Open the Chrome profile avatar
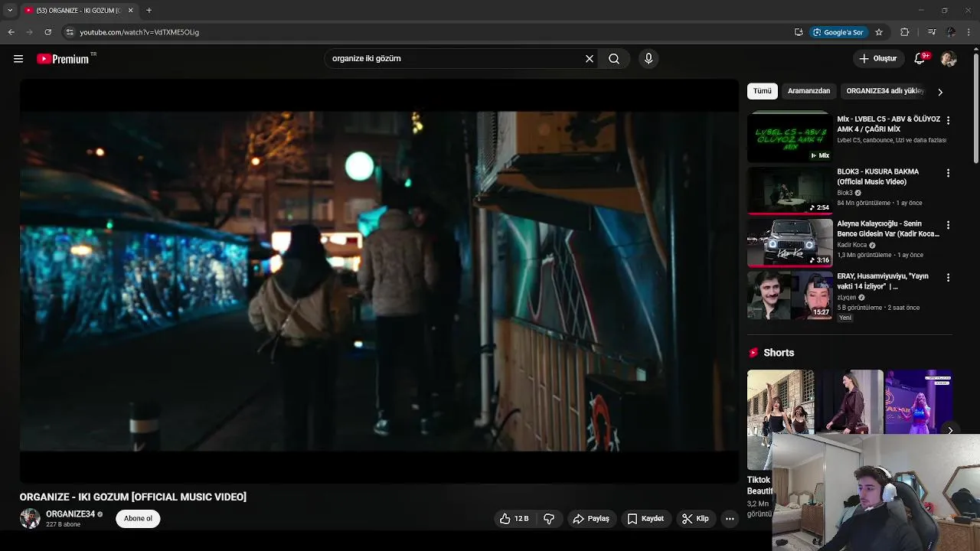The width and height of the screenshot is (980, 551). point(951,32)
